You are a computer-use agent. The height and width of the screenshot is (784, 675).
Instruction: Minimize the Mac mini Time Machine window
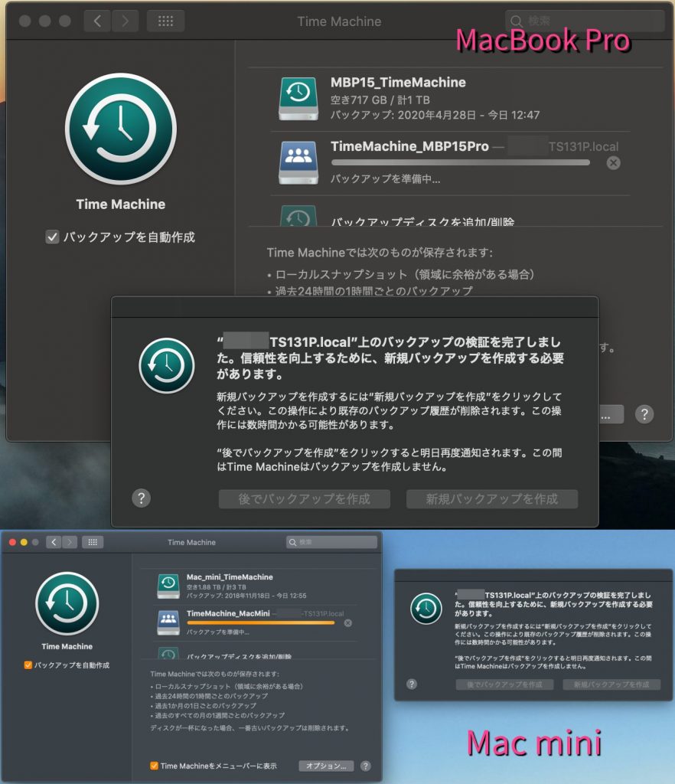point(24,542)
